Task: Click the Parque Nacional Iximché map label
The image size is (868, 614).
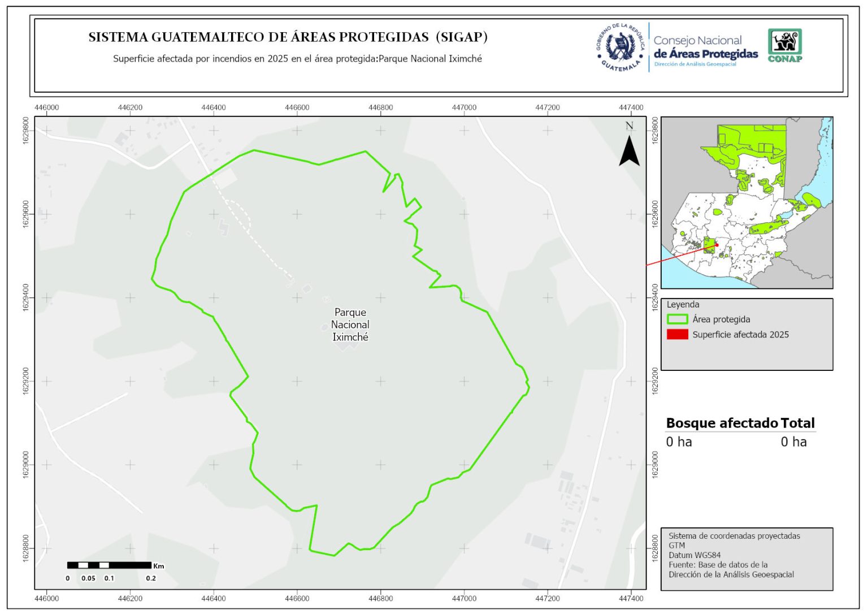Action: [x=350, y=325]
